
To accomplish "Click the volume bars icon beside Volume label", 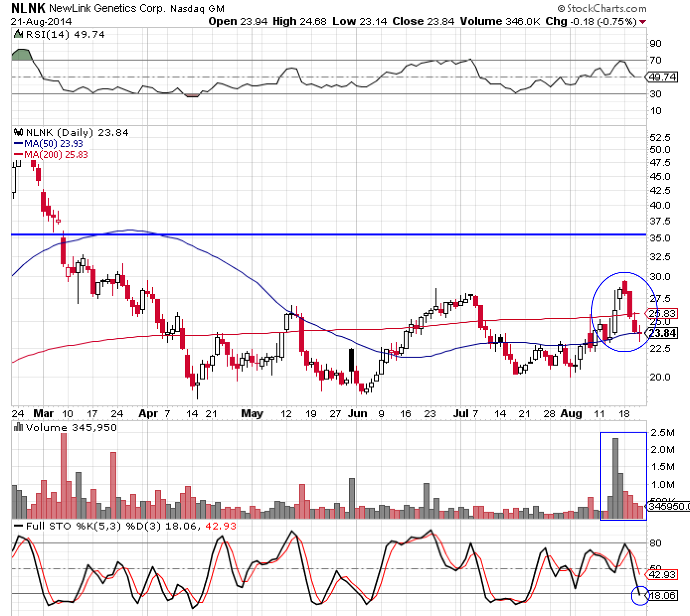I will 19,427.
